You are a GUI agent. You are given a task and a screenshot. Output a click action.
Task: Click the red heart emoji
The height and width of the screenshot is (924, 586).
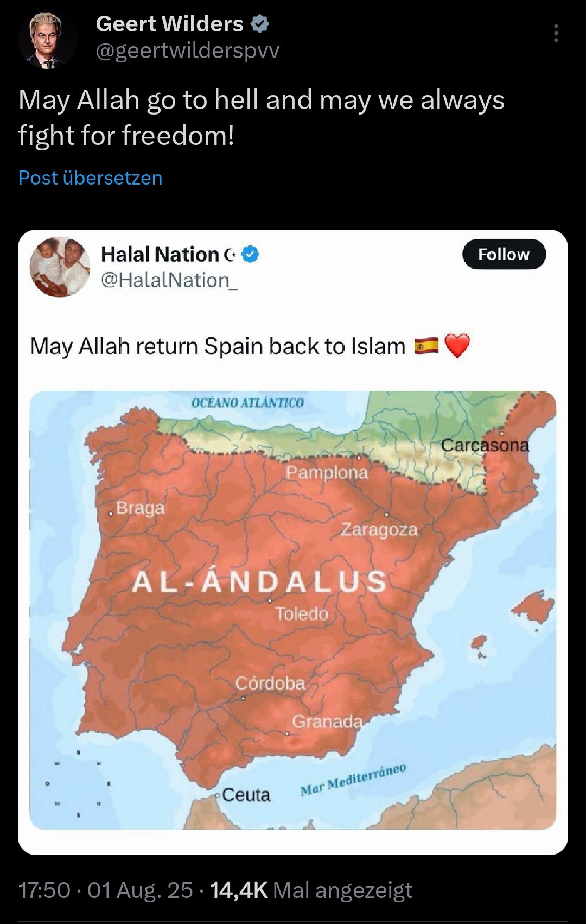click(457, 346)
